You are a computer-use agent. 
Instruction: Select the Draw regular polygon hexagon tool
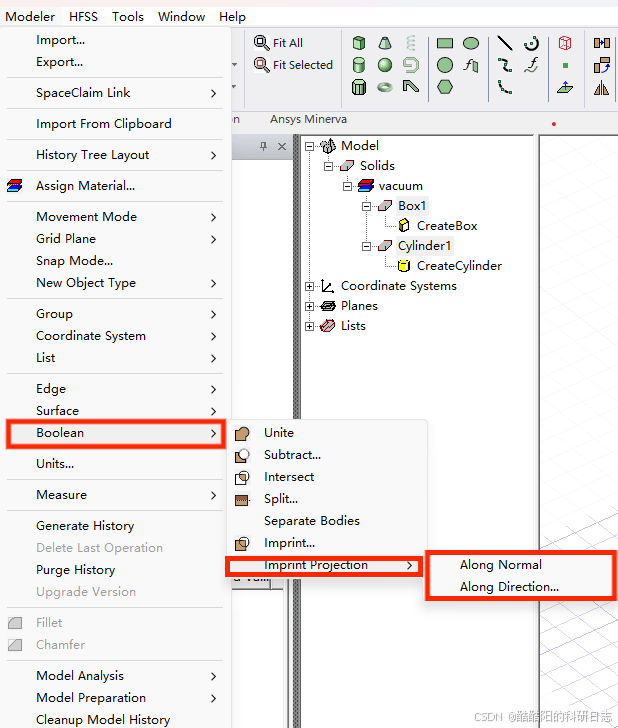click(x=445, y=87)
